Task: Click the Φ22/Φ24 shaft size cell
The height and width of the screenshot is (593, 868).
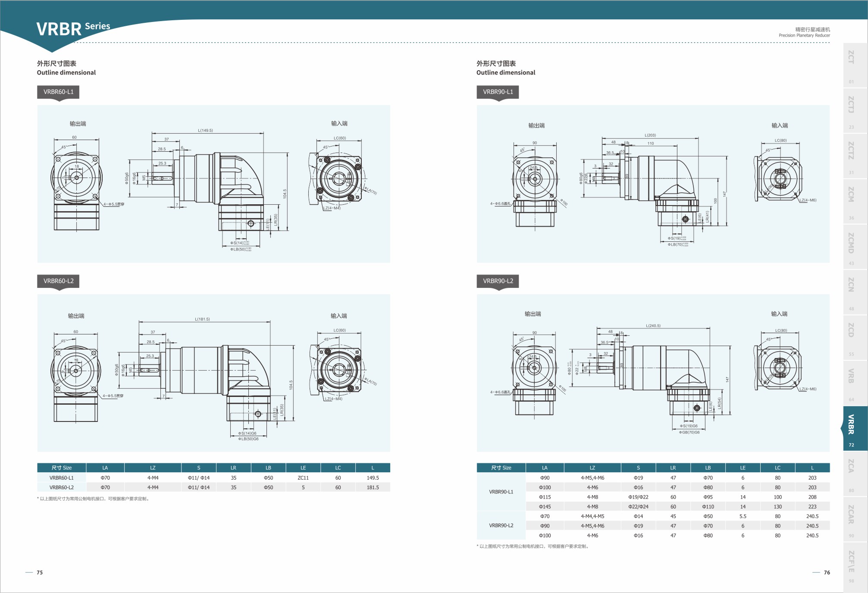Action: [x=638, y=507]
